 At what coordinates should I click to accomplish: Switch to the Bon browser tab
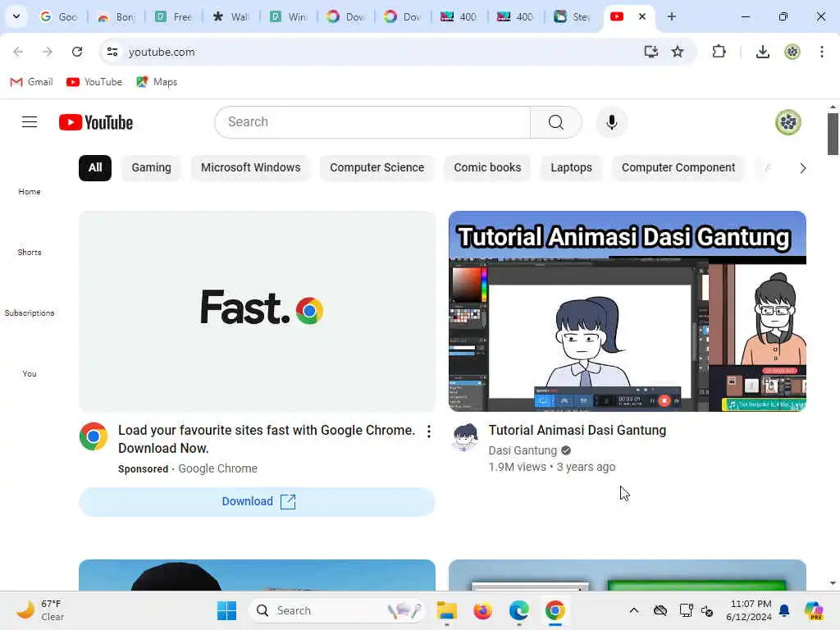[x=116, y=16]
